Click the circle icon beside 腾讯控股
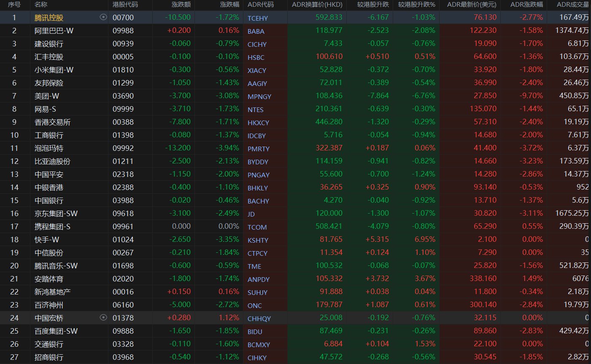Viewport: 591px width, 364px height. (103, 17)
